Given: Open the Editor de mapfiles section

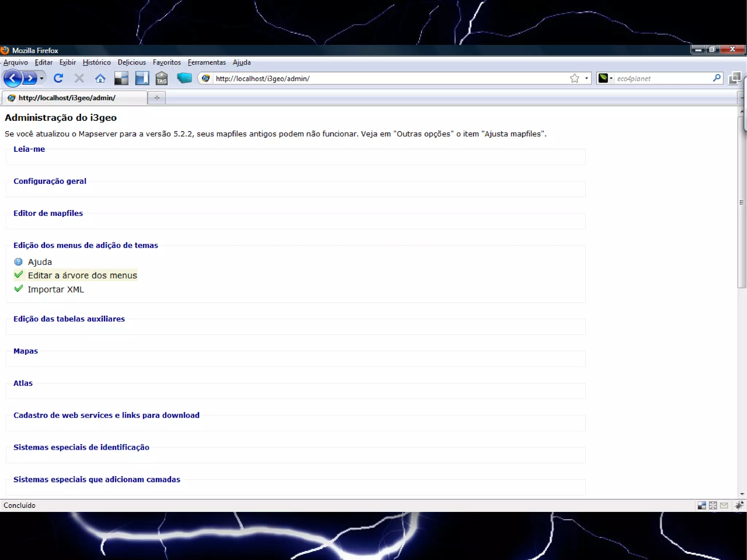Looking at the screenshot, I should click(x=48, y=213).
